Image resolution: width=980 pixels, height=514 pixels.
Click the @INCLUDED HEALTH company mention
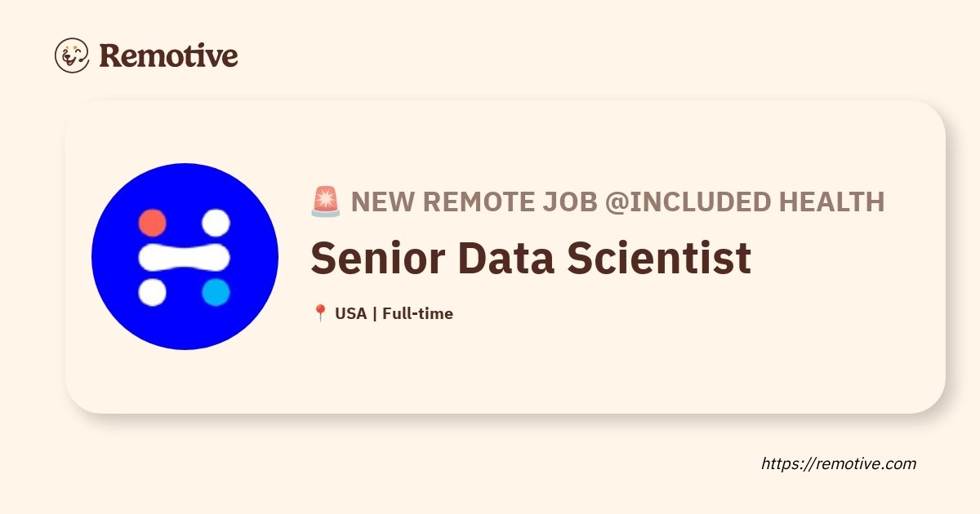(745, 202)
